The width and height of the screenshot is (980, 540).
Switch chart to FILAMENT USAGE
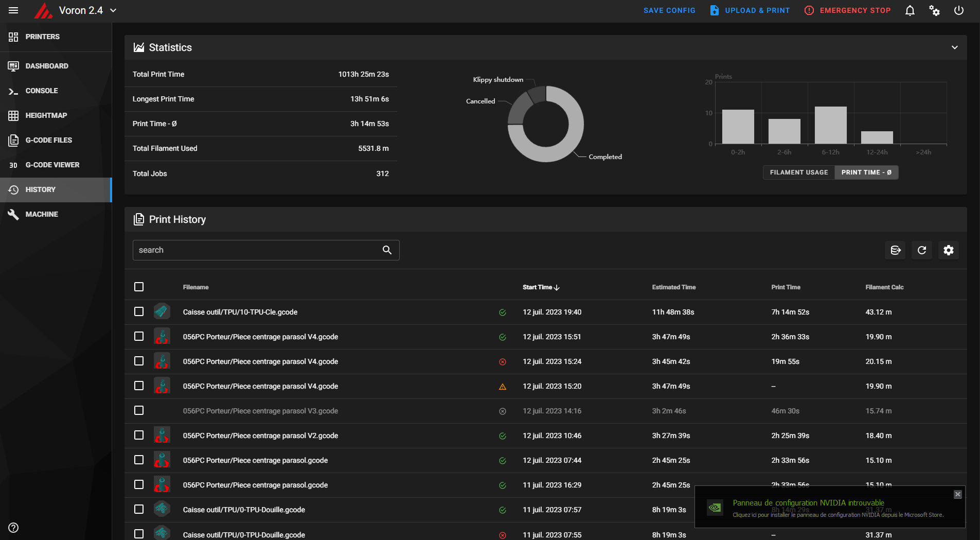click(x=799, y=172)
